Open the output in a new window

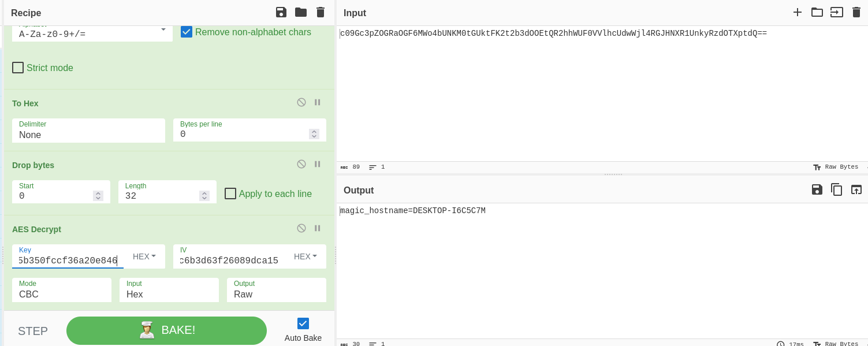click(856, 189)
